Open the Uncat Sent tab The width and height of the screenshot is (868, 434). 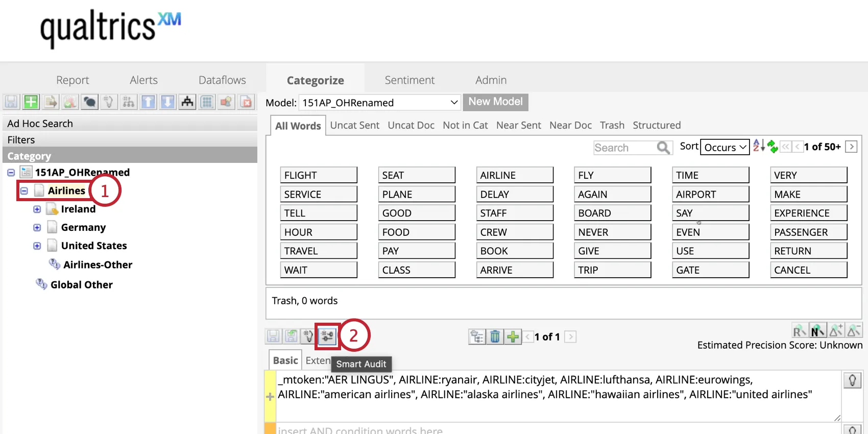pyautogui.click(x=354, y=125)
